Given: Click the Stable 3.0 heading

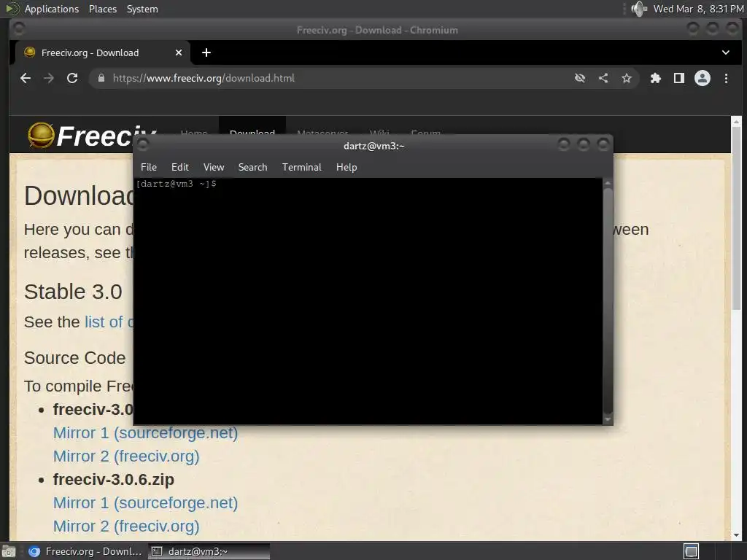Looking at the screenshot, I should point(73,292).
